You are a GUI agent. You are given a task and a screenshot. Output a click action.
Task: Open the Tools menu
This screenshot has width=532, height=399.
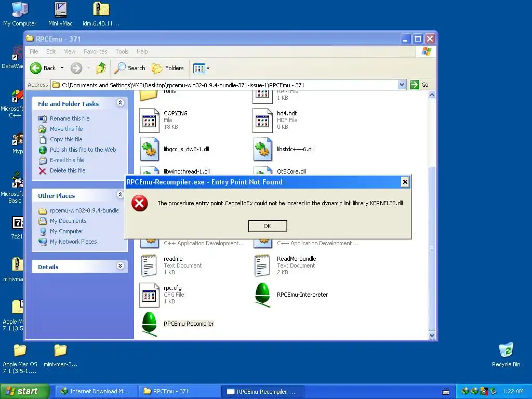(122, 51)
